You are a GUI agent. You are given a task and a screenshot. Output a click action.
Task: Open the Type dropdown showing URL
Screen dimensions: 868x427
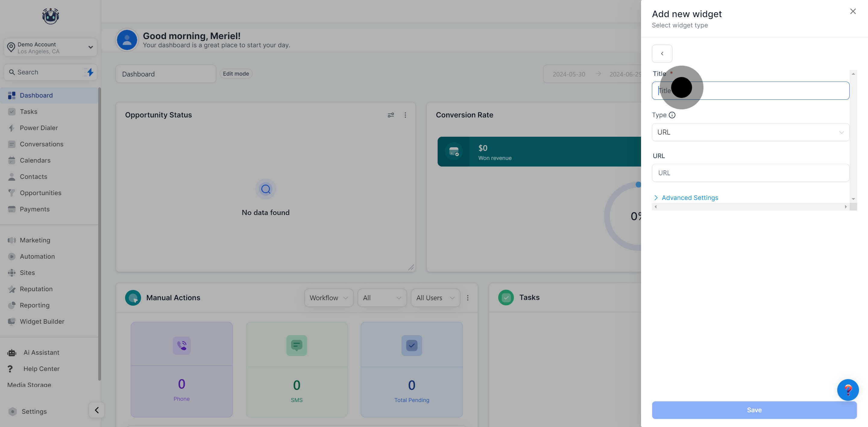pyautogui.click(x=750, y=132)
